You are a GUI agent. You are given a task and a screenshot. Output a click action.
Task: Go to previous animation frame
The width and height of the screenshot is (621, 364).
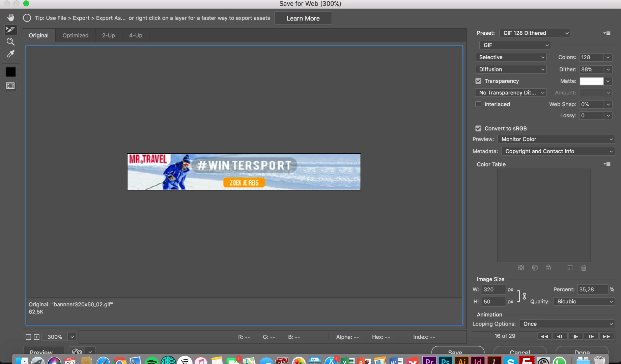[560, 336]
